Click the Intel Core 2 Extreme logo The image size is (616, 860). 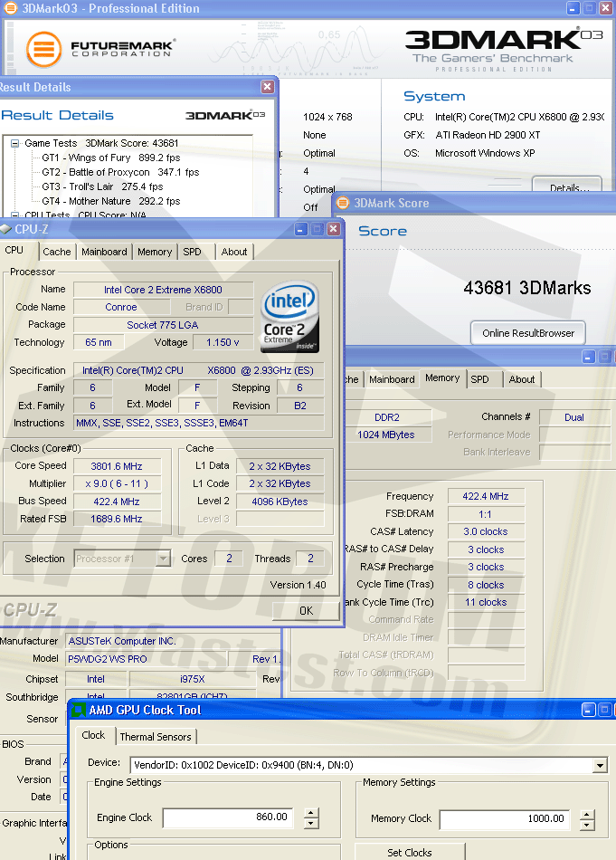click(290, 317)
